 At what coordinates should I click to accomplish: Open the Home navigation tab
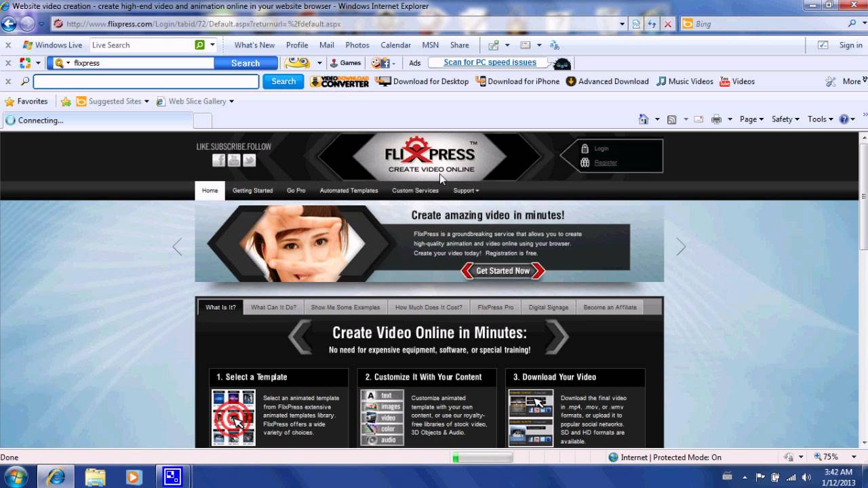click(210, 190)
